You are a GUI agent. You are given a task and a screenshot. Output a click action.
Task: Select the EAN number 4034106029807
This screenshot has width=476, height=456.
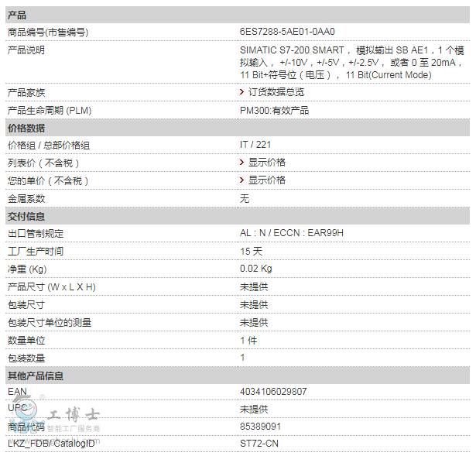tap(273, 392)
